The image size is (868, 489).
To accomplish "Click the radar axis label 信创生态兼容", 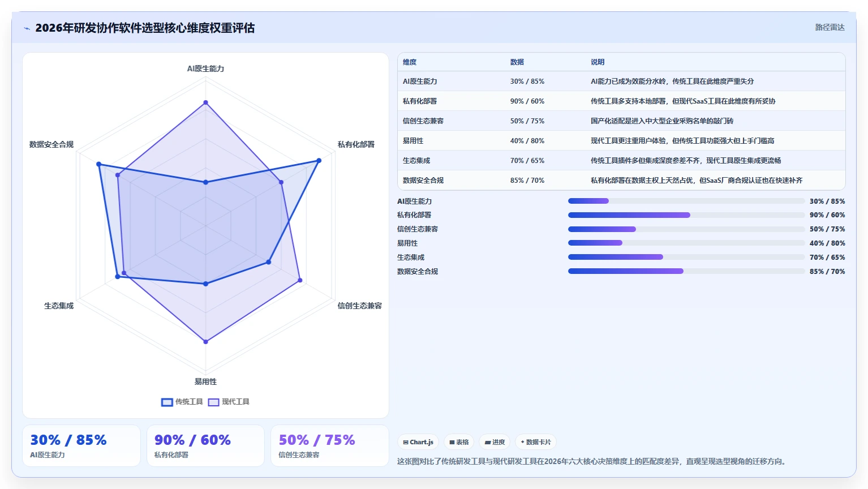I will pos(360,306).
